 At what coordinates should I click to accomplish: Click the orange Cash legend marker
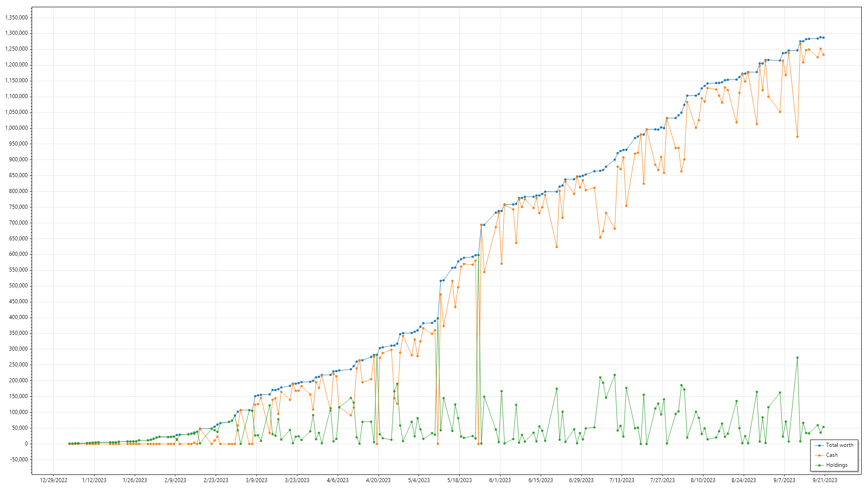click(x=819, y=455)
